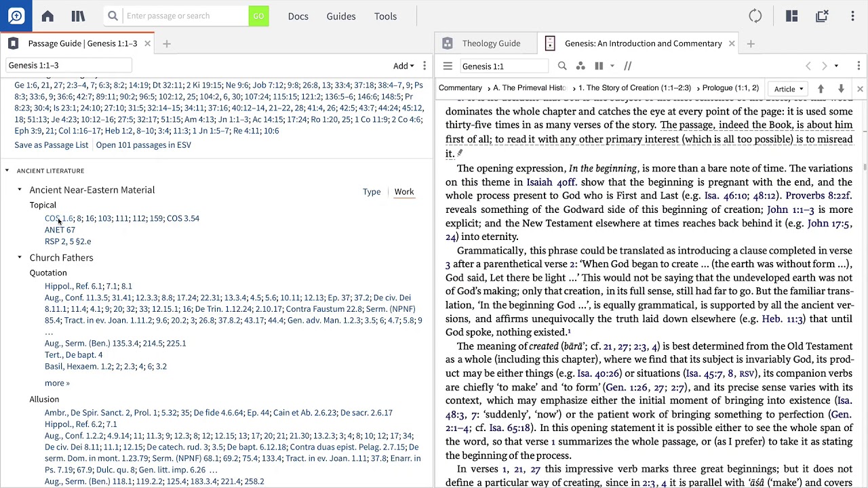
Task: Click the Commentary breadcrumb
Action: pos(460,88)
